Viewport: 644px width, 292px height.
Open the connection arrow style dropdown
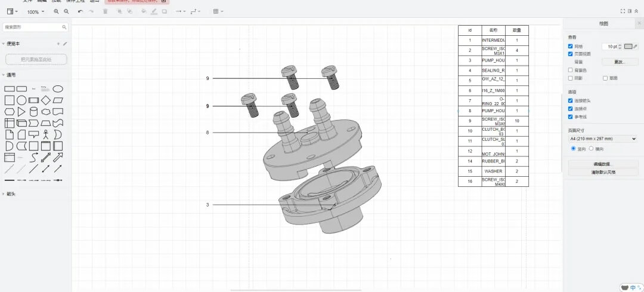tap(180, 11)
